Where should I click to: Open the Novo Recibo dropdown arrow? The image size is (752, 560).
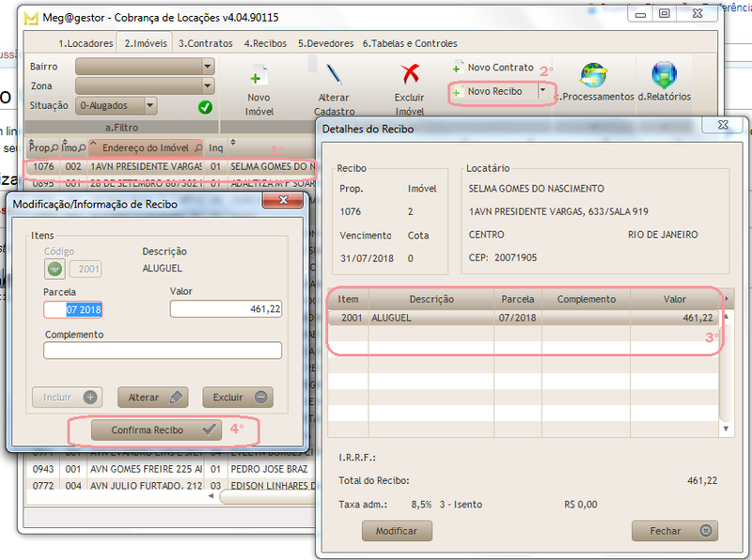click(x=542, y=91)
